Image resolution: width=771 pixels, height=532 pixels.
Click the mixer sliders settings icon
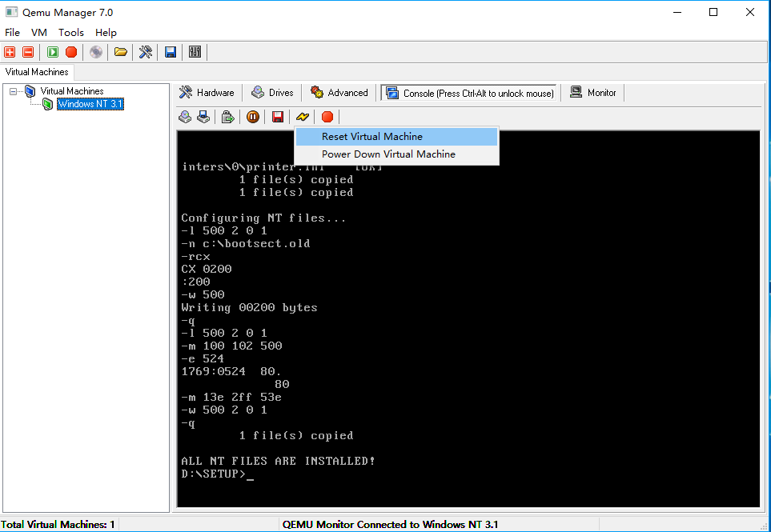click(195, 52)
